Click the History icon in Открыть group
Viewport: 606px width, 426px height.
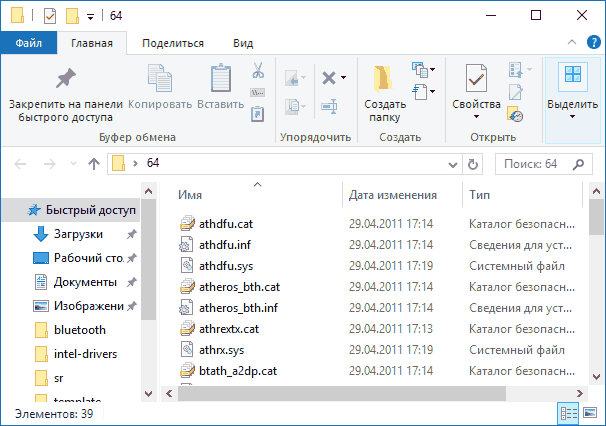point(515,114)
